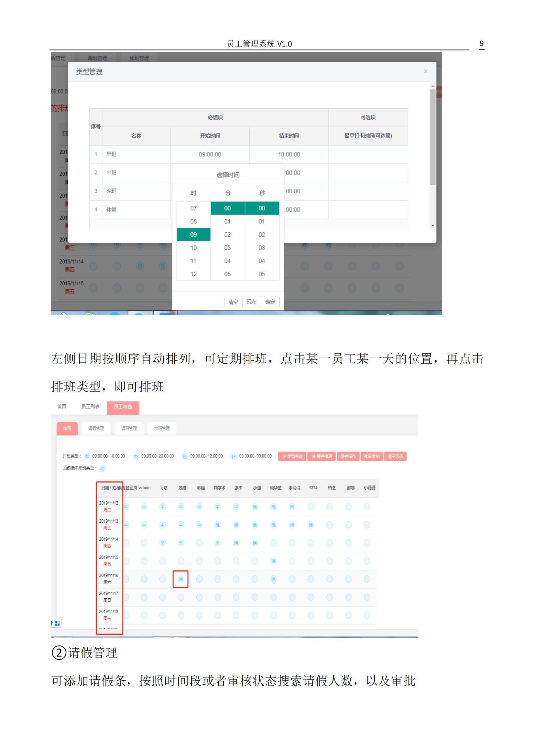
Task: Click the grid icon at bottom left
Action: click(57, 623)
